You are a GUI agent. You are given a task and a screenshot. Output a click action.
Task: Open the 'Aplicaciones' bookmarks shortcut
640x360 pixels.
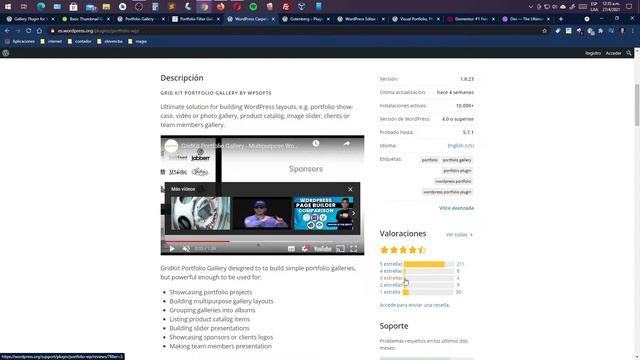[x=20, y=41]
